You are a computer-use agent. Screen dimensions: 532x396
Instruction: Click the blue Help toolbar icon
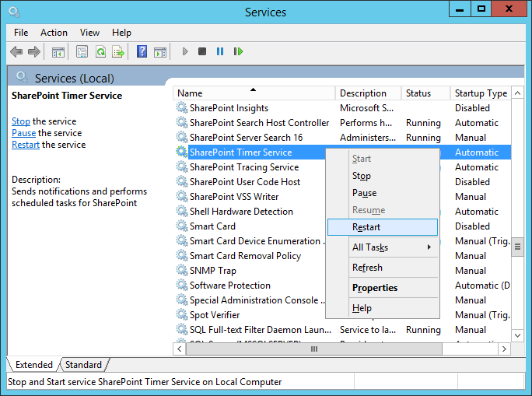(x=142, y=51)
